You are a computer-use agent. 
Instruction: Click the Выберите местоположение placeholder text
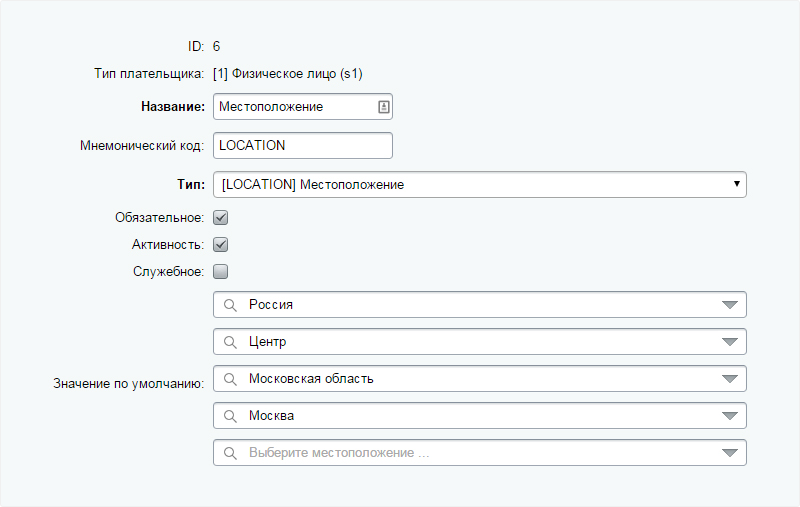(x=339, y=453)
